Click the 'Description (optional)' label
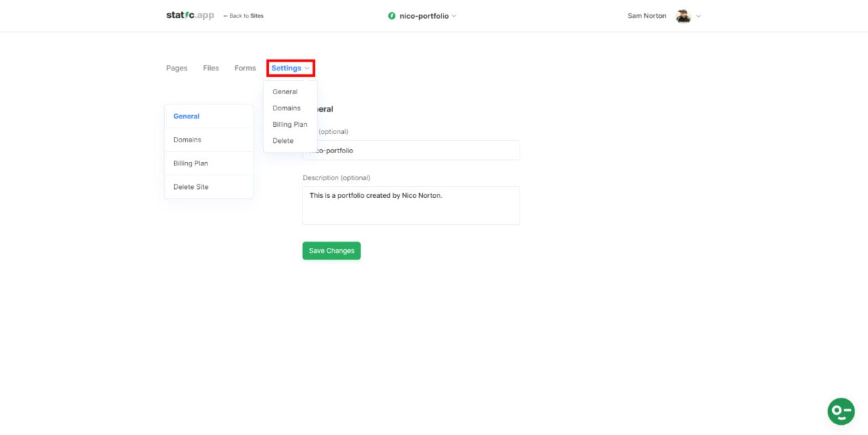 [336, 178]
